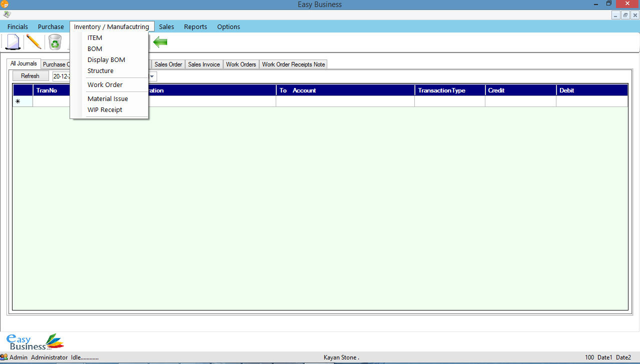Open the Purchase menu

coord(51,26)
